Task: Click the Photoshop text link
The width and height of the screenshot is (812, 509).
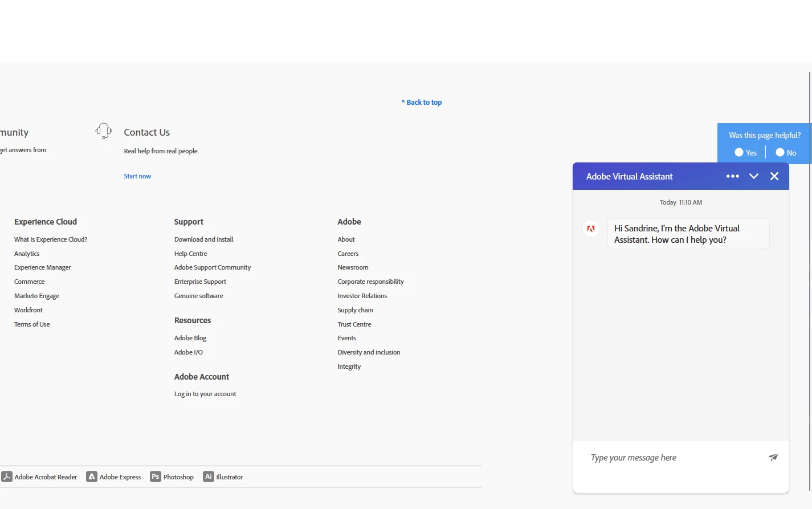Action: [x=178, y=477]
